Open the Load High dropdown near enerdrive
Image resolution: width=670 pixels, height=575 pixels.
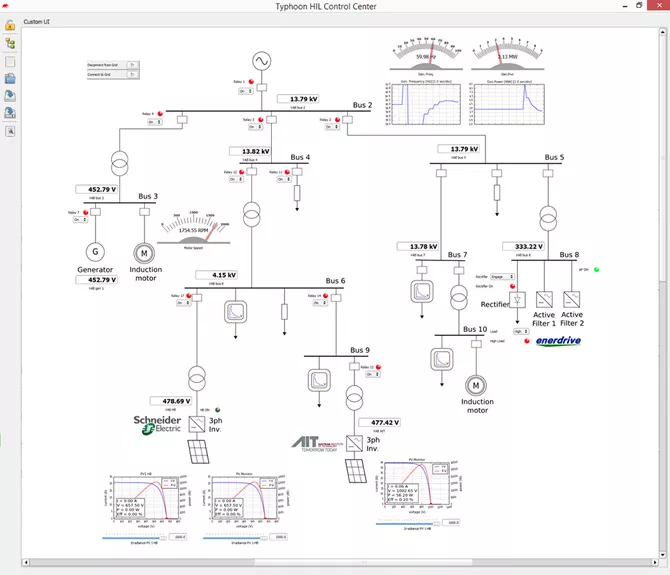click(521, 332)
